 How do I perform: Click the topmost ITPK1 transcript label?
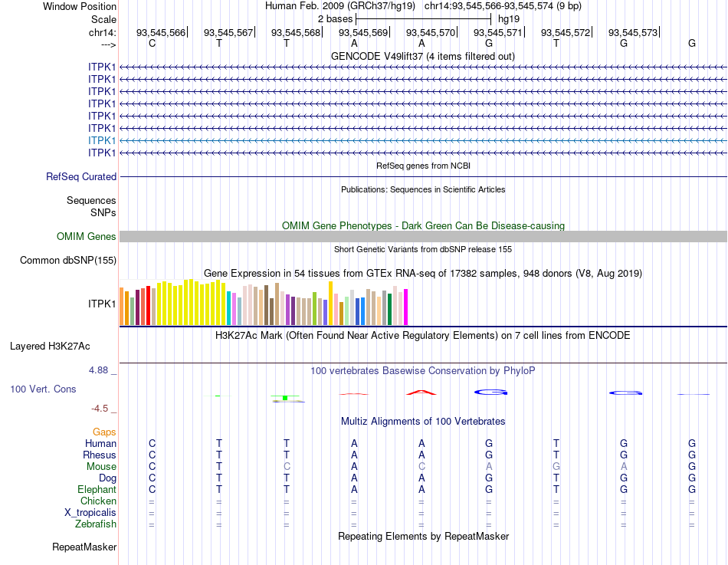point(102,67)
